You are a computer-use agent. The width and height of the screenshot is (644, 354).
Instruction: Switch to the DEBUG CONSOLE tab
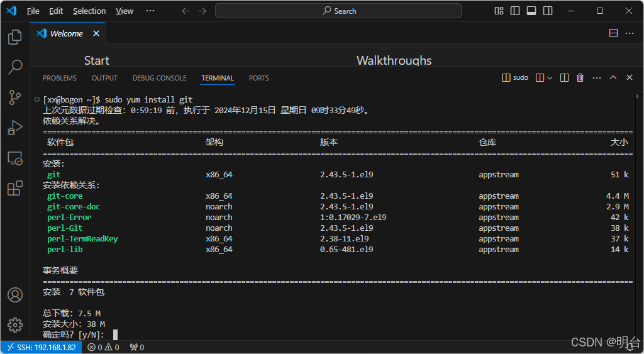click(159, 78)
